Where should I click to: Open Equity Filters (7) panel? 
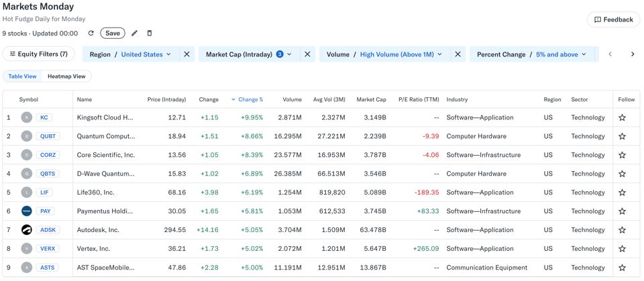click(x=38, y=54)
